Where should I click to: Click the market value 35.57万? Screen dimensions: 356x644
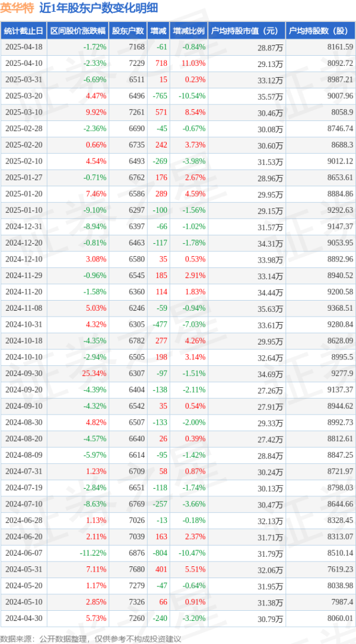(271, 97)
